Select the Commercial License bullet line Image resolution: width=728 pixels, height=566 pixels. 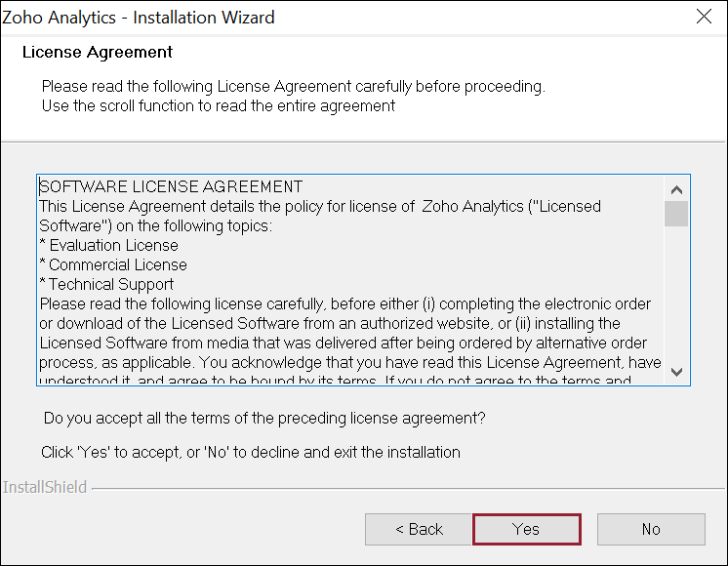coord(113,264)
